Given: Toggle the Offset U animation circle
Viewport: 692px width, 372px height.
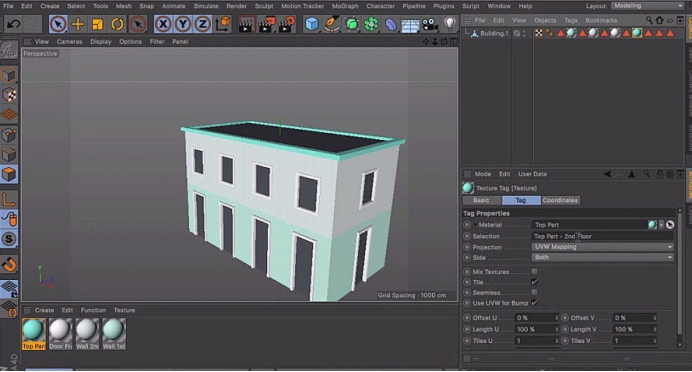Looking at the screenshot, I should 467,318.
